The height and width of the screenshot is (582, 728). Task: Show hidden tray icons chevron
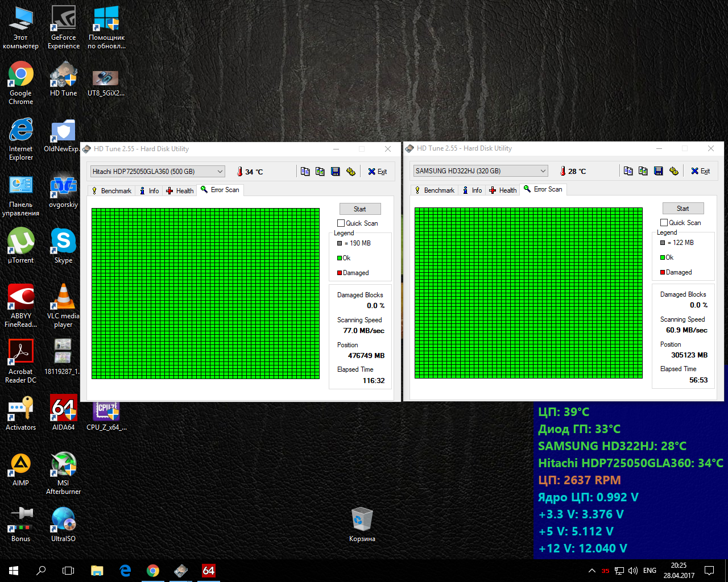(592, 571)
